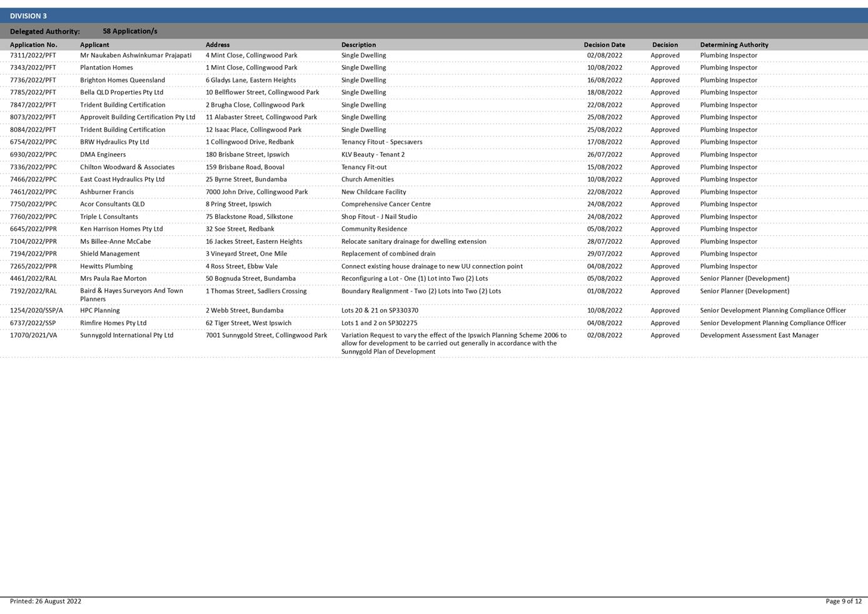Click description 'Shop Fitout - J Nail Studio'

pos(379,216)
